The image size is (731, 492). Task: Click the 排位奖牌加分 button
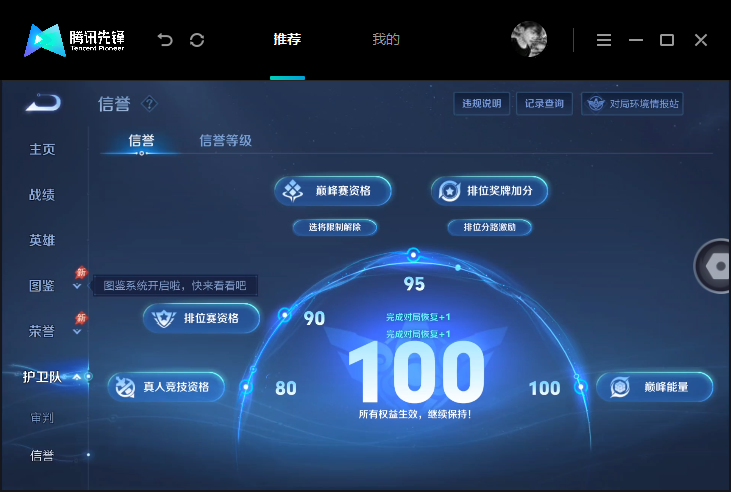coord(490,191)
